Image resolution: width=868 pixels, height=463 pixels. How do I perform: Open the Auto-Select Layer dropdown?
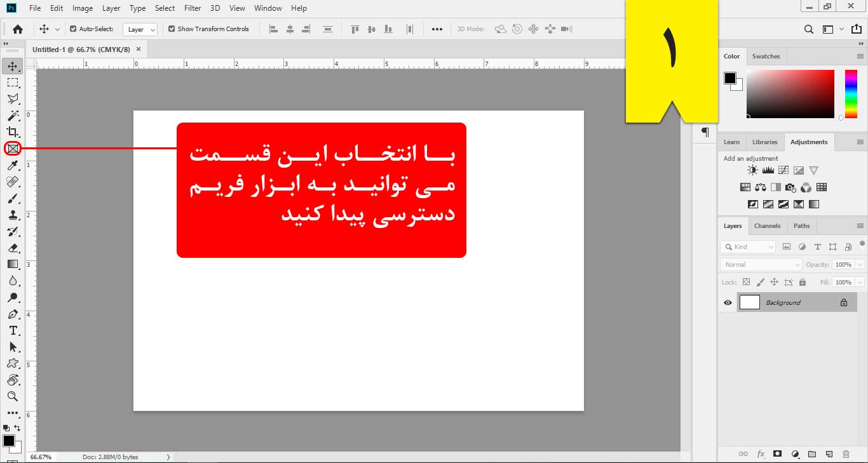(141, 29)
